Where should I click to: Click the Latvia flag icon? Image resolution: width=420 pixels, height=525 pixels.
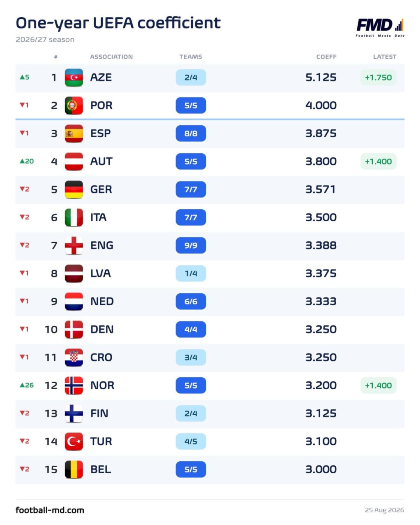74,273
